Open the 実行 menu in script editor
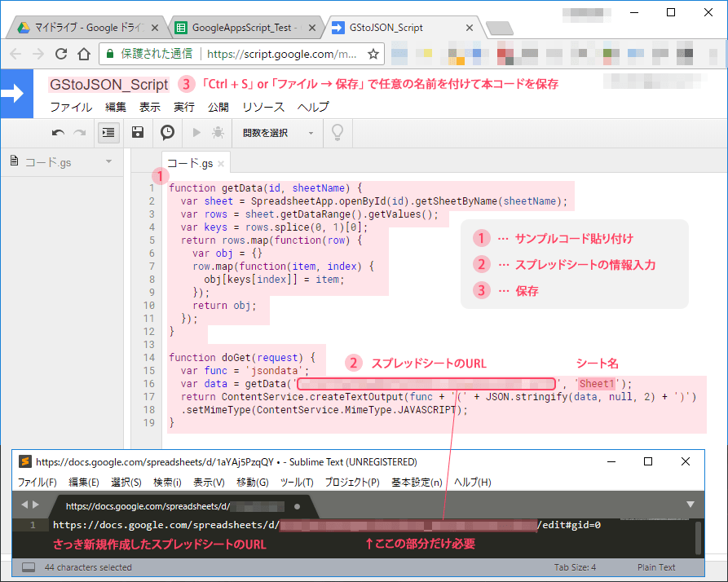Image resolution: width=728 pixels, height=582 pixels. 184,108
